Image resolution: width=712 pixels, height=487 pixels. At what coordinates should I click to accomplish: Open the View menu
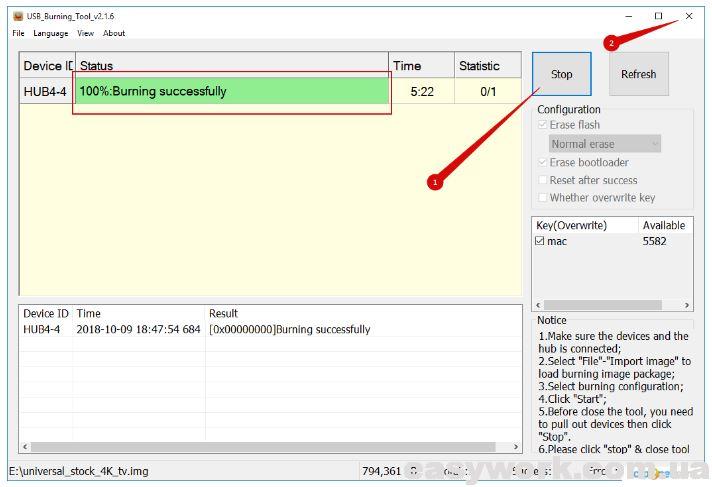pos(86,33)
